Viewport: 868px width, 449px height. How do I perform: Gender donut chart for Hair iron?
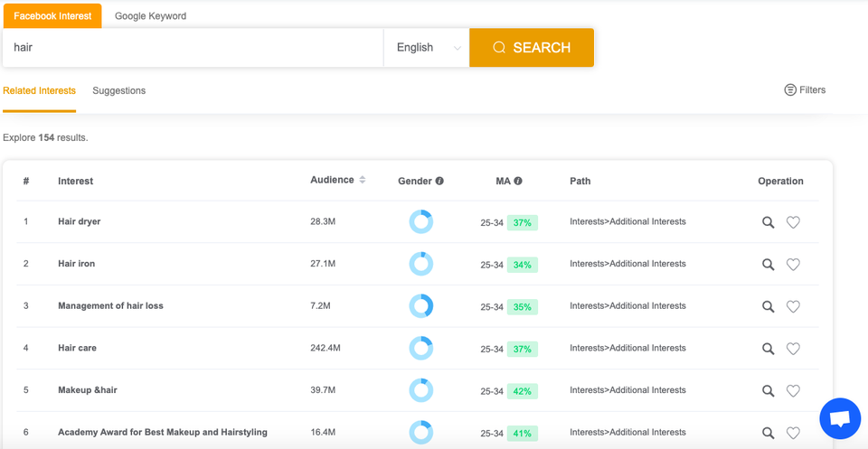[420, 264]
